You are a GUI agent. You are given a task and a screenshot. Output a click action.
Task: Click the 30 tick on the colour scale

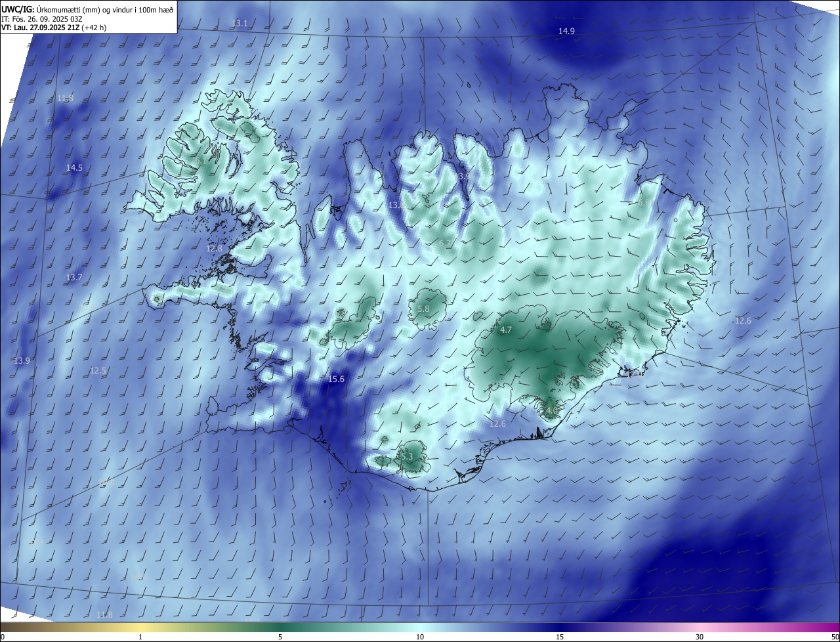pyautogui.click(x=700, y=637)
